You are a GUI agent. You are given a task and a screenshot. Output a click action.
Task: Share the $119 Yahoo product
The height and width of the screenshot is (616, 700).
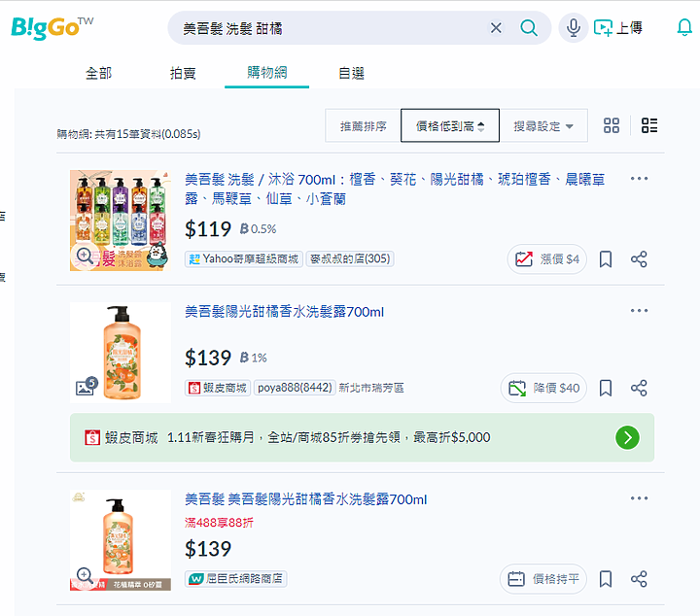point(639,259)
